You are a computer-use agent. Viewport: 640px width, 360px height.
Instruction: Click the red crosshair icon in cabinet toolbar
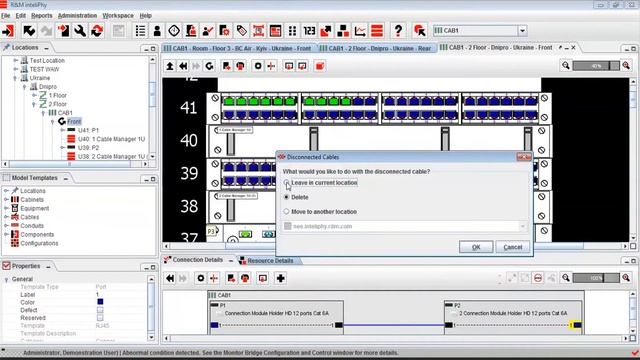(271, 66)
